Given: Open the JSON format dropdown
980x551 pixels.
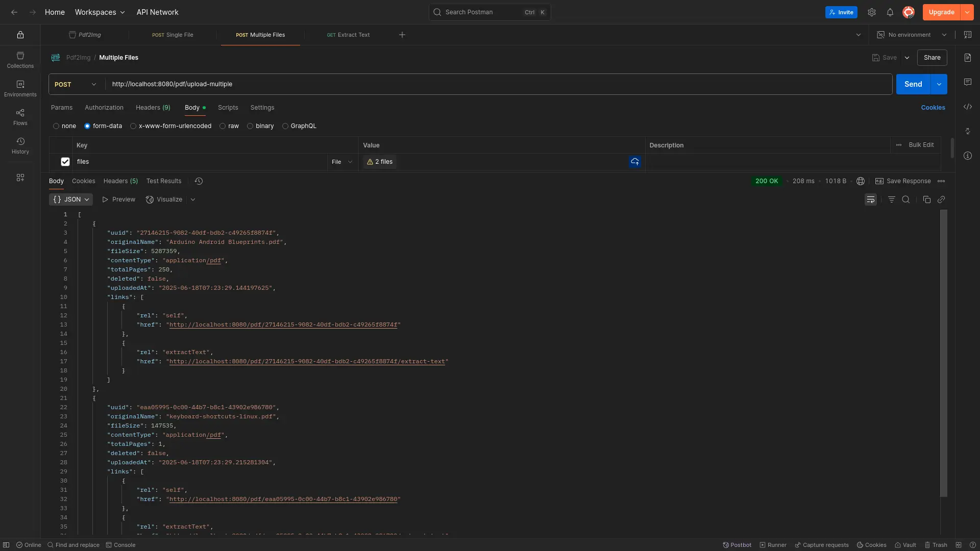Looking at the screenshot, I should point(71,199).
